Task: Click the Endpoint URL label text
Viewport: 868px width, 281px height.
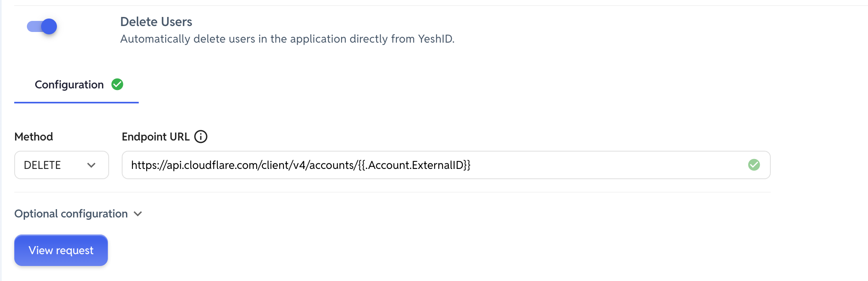Action: (156, 137)
